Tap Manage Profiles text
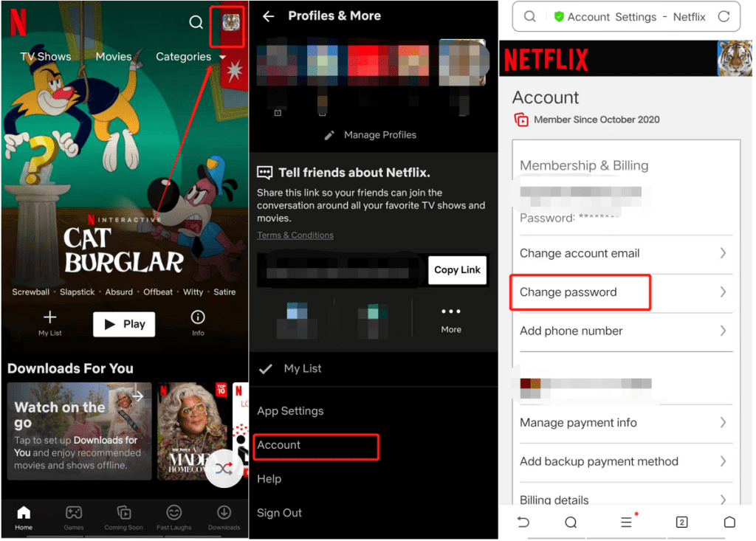The height and width of the screenshot is (541, 756). pyautogui.click(x=380, y=135)
